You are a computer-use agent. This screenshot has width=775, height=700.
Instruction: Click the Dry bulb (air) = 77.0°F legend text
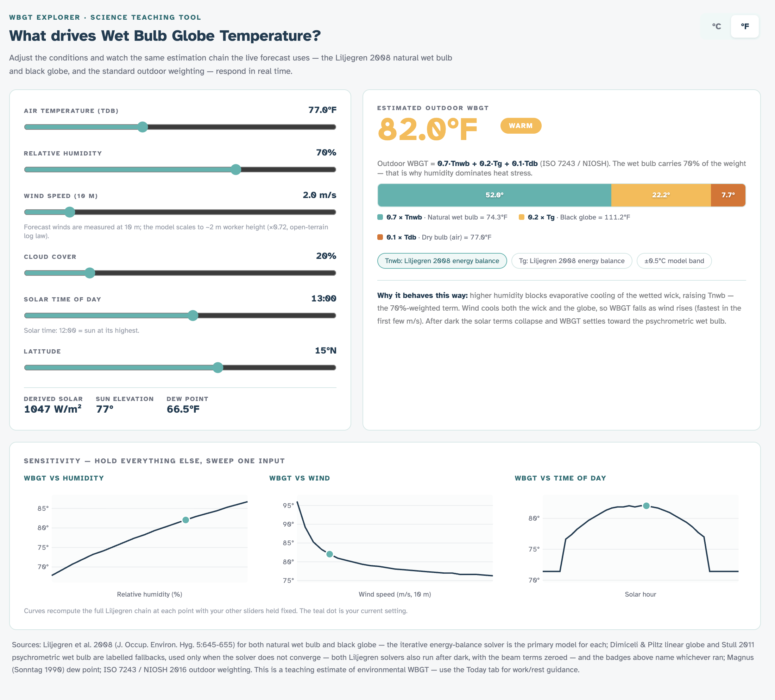click(456, 237)
